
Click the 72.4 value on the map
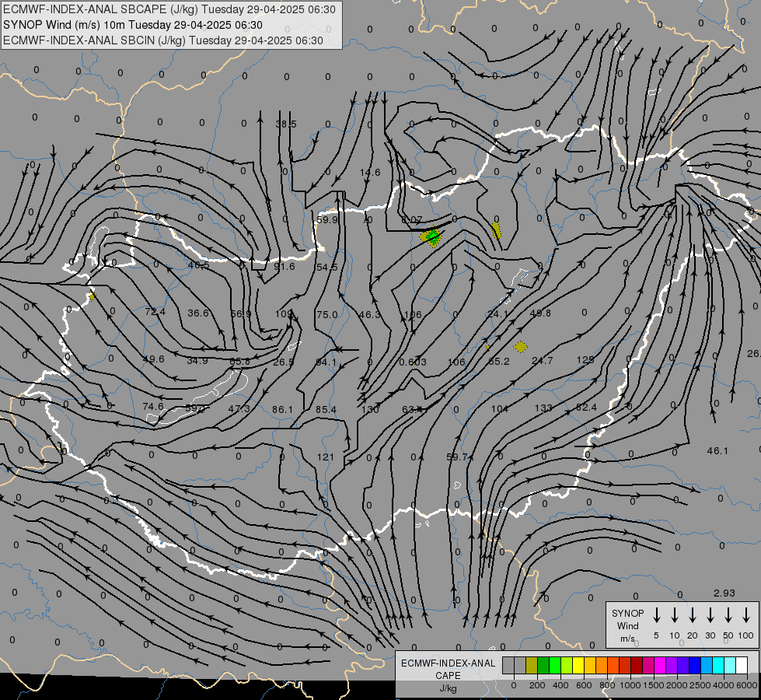coord(155,311)
